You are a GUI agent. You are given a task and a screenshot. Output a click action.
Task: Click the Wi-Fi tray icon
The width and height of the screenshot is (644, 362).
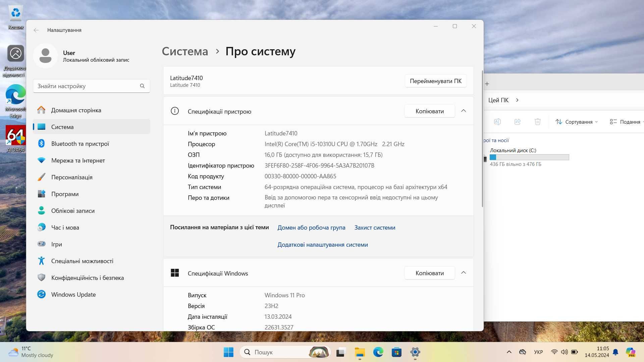(554, 352)
